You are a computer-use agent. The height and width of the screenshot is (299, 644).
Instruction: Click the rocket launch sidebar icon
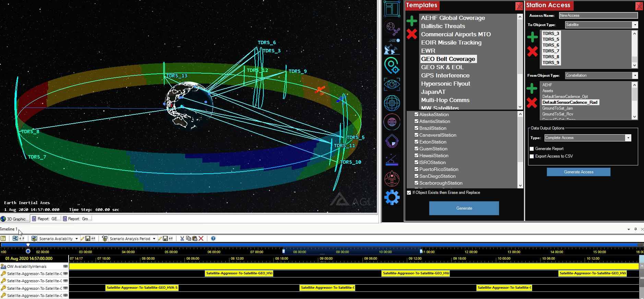coord(392,178)
